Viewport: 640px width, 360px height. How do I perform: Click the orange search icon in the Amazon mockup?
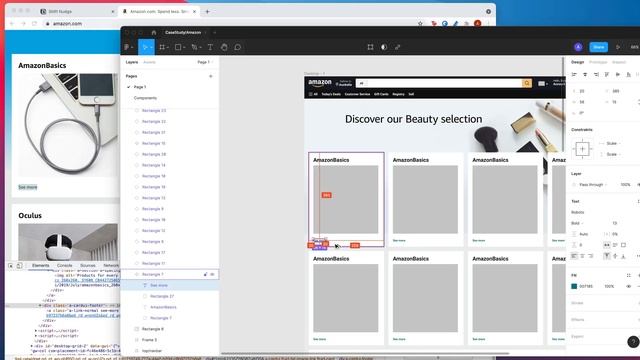click(x=527, y=83)
